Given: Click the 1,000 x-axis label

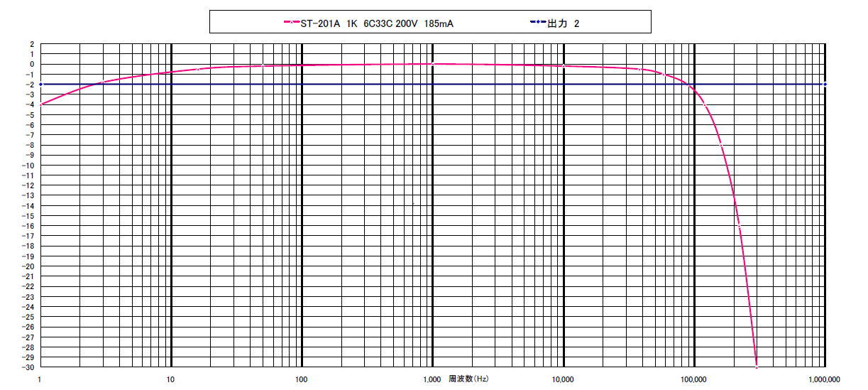Looking at the screenshot, I should click(432, 380).
